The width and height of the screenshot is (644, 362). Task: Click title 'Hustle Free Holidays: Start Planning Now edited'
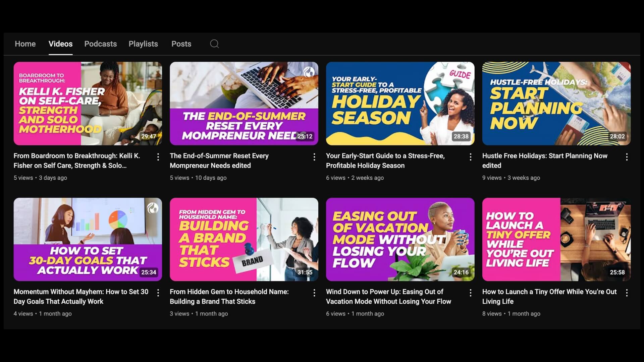coord(545,161)
